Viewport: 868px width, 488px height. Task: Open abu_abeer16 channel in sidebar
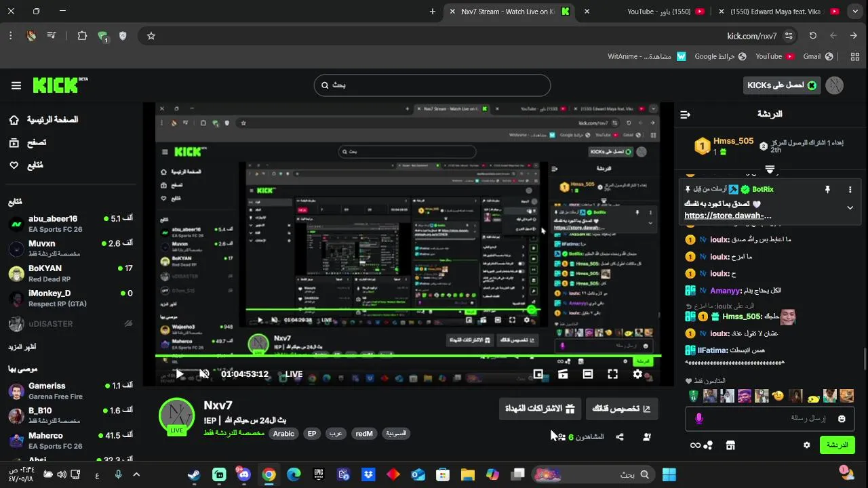71,224
